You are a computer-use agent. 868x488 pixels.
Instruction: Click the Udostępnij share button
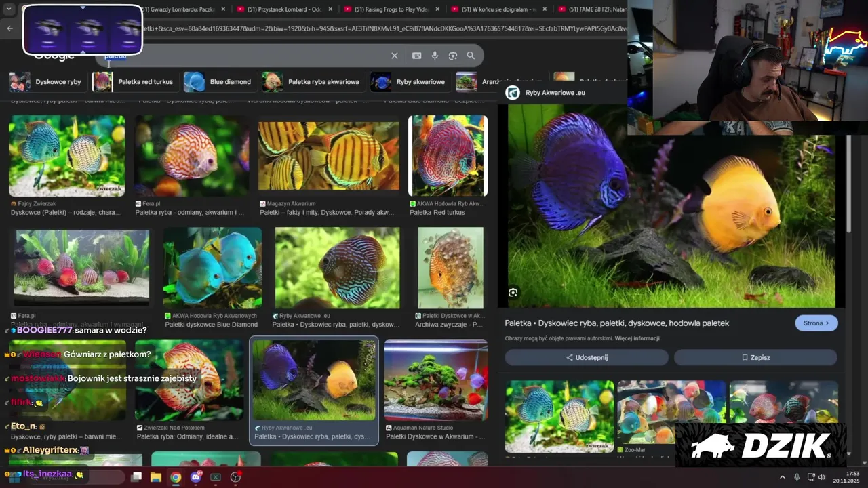click(587, 357)
